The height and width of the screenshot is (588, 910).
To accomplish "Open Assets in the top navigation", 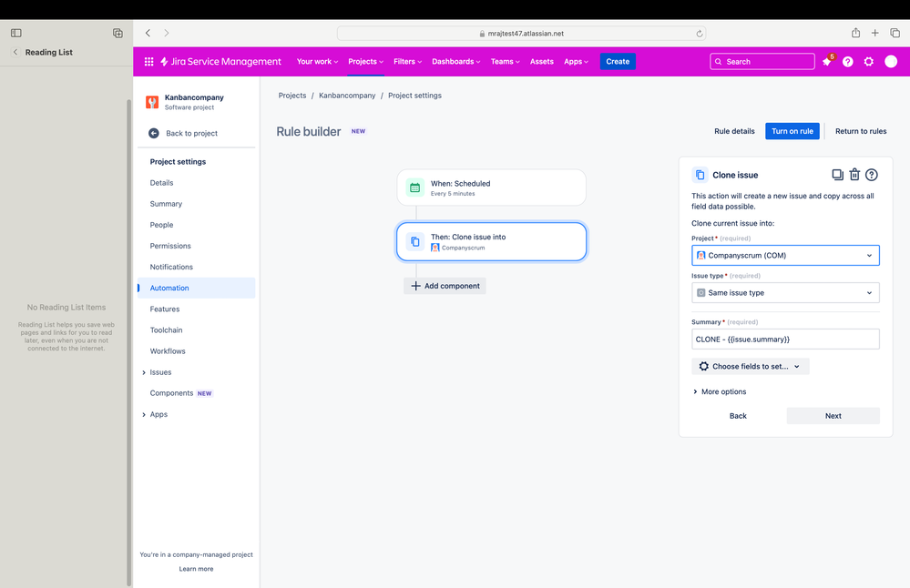I will (541, 62).
